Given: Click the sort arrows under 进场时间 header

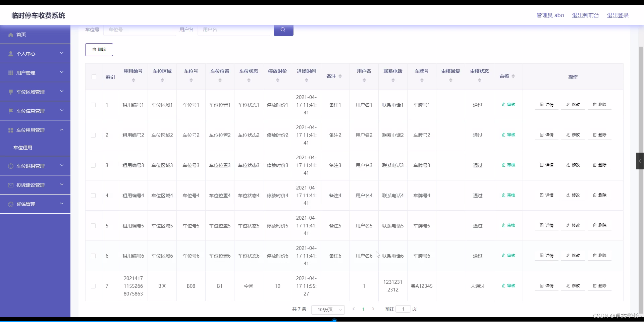Looking at the screenshot, I should [x=307, y=80].
